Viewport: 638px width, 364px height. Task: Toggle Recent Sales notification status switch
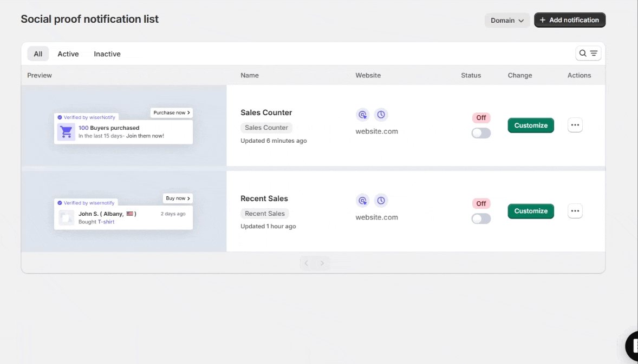481,219
